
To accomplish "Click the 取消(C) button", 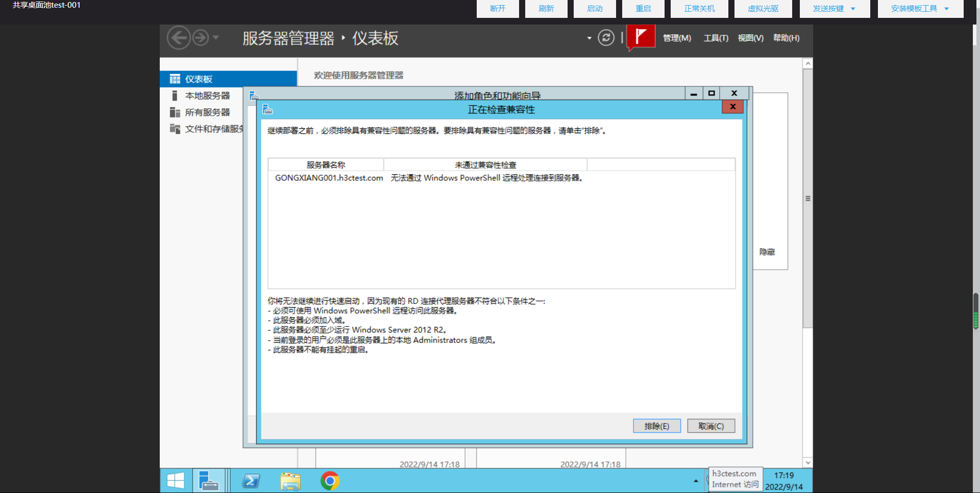I will point(711,426).
